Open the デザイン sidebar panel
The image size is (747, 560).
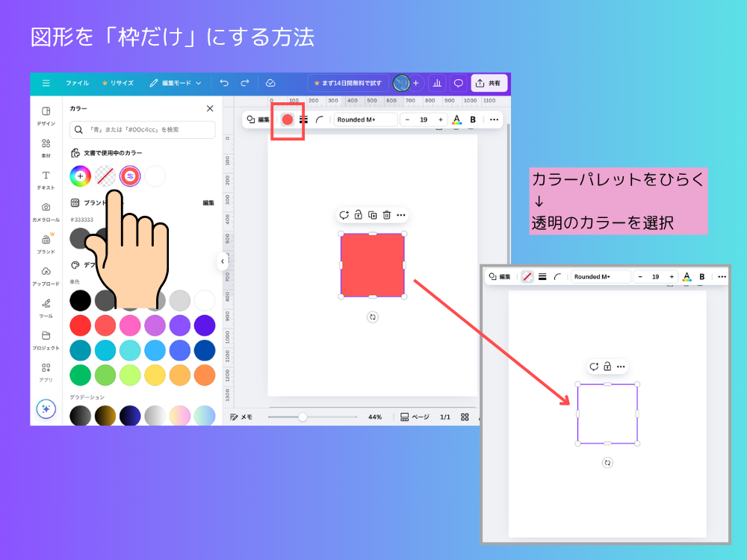tap(46, 116)
